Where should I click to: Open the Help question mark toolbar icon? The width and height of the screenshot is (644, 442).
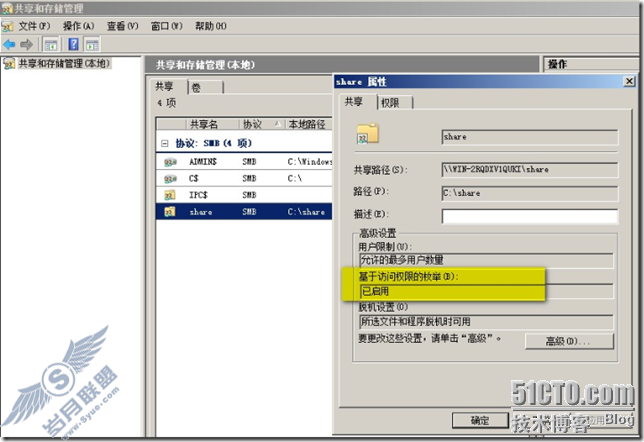[74, 44]
